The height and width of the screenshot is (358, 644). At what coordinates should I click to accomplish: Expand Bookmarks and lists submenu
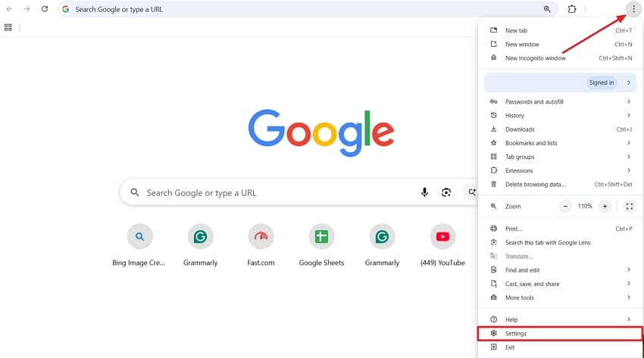click(x=560, y=143)
